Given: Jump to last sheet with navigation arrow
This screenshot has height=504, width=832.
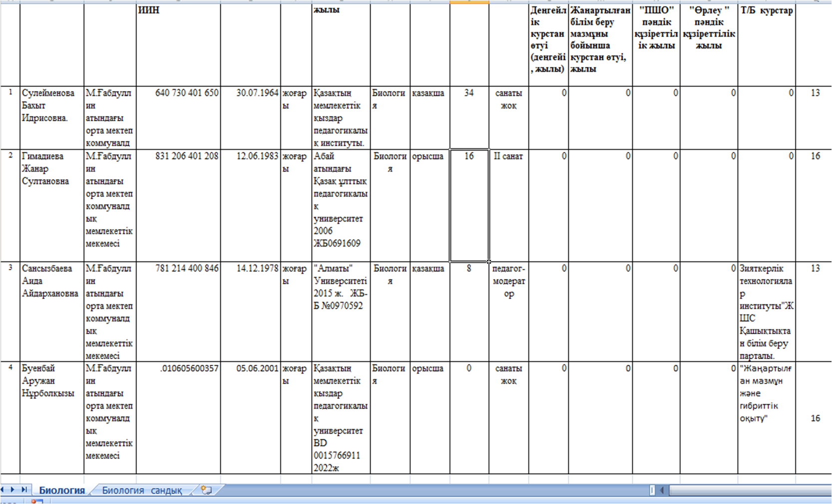Looking at the screenshot, I should (x=23, y=490).
